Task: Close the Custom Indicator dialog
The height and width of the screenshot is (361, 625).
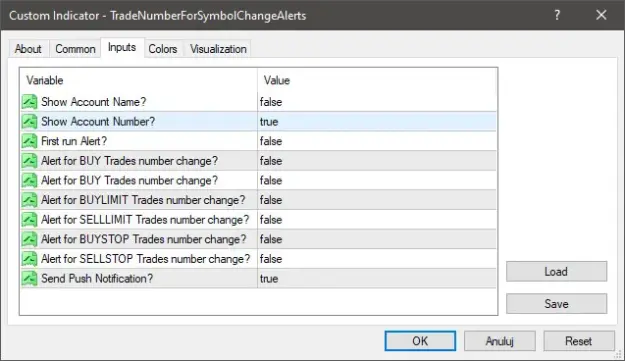Action: coord(601,15)
